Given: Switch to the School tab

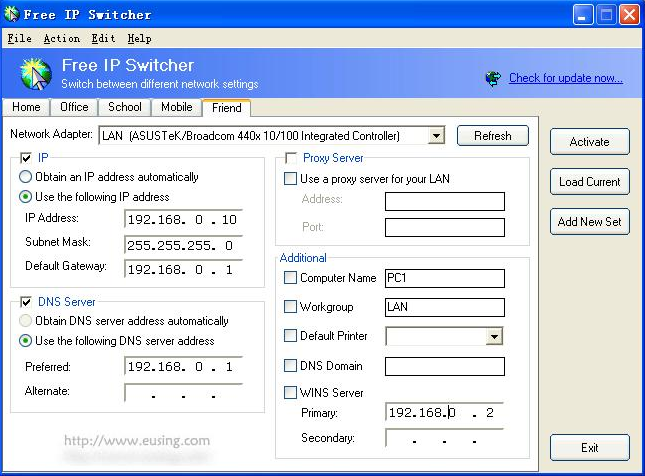Looking at the screenshot, I should click(x=125, y=107).
